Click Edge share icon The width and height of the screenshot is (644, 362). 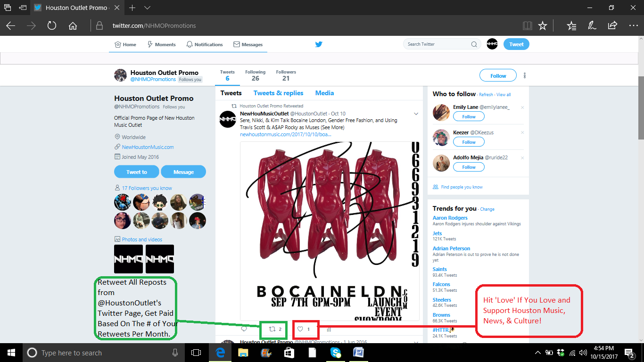[612, 25]
